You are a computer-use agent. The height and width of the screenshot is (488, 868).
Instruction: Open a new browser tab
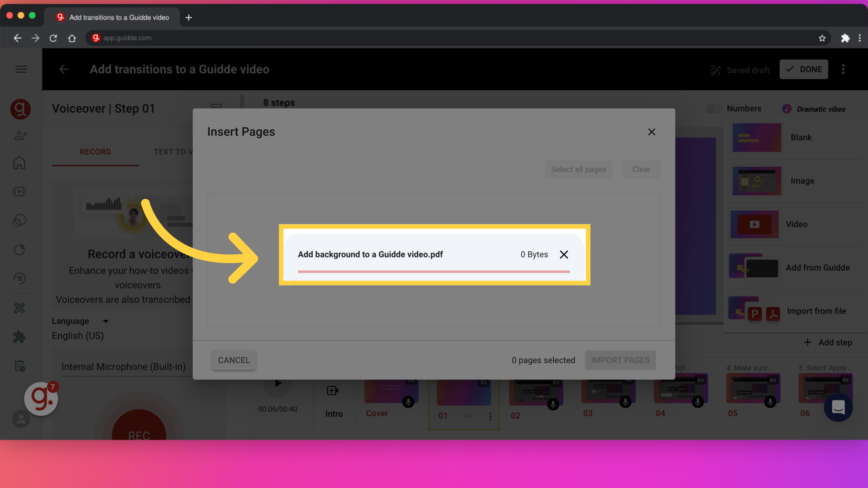189,18
